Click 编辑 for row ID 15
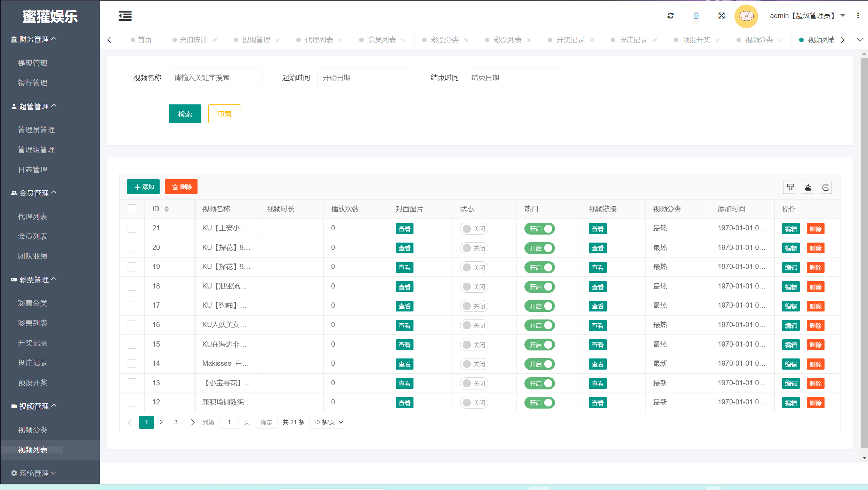Screen dimensions: 868x490 tap(791, 345)
